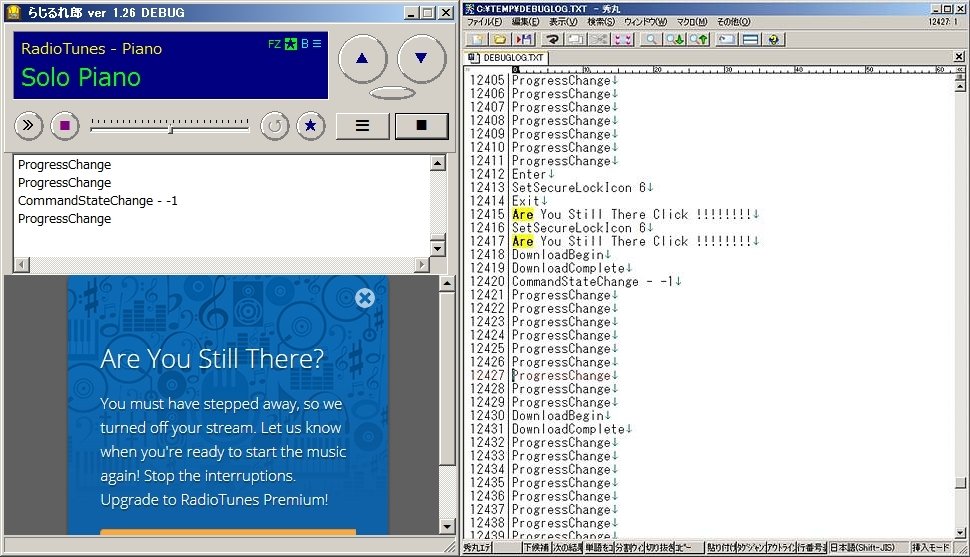Click the 下候補 function key button
970x557 pixels.
tap(536, 547)
